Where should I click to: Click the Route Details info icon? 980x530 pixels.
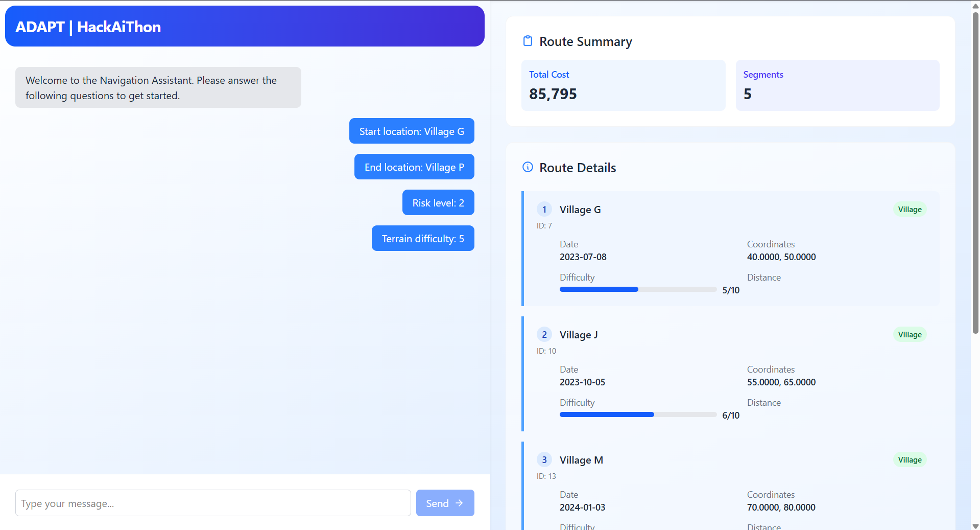pyautogui.click(x=528, y=167)
